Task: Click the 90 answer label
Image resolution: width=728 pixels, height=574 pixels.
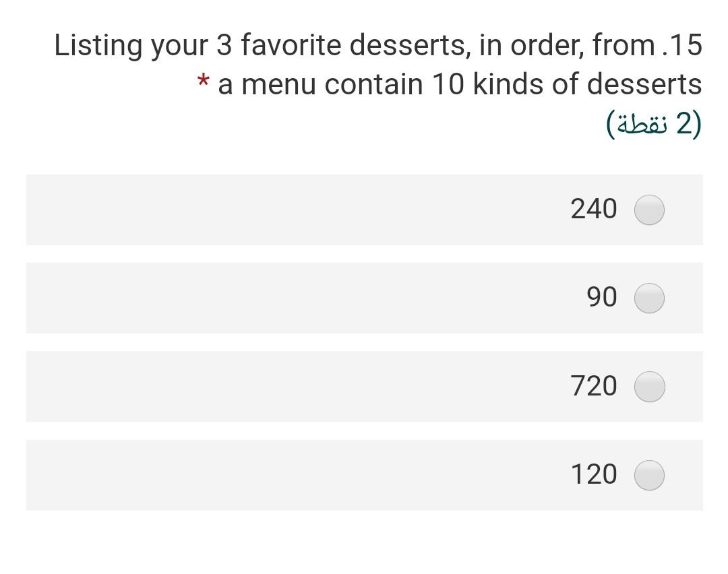Action: pyautogui.click(x=602, y=297)
